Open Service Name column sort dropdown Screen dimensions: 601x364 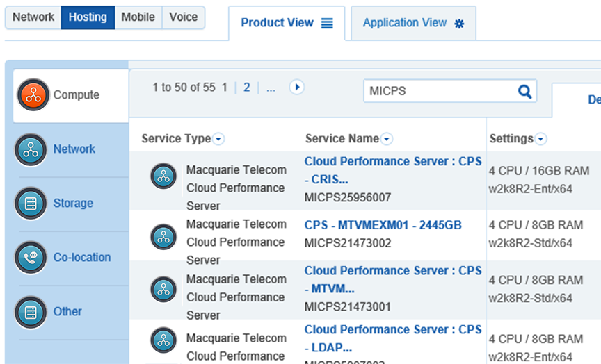point(387,138)
